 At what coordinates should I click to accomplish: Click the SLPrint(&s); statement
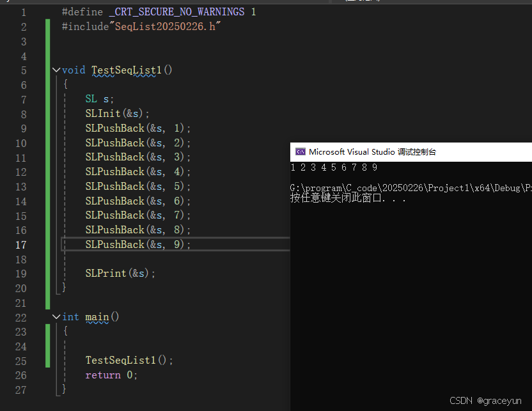click(x=120, y=274)
